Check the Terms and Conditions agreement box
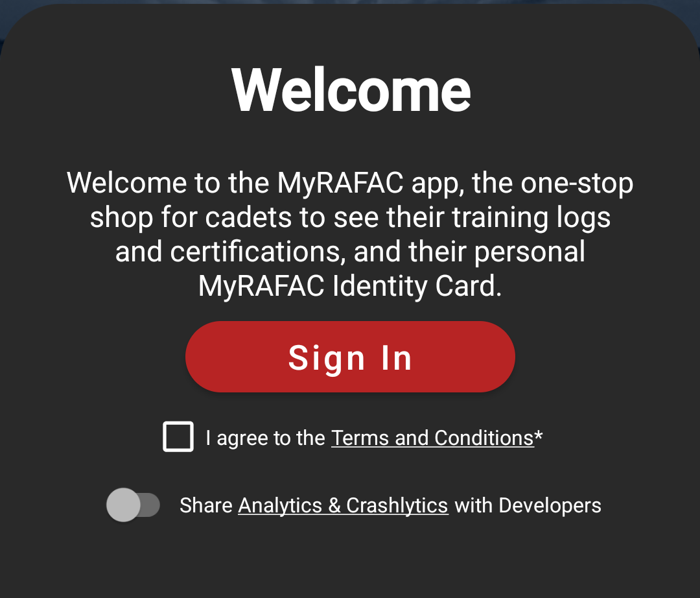The height and width of the screenshot is (598, 700). coord(178,437)
